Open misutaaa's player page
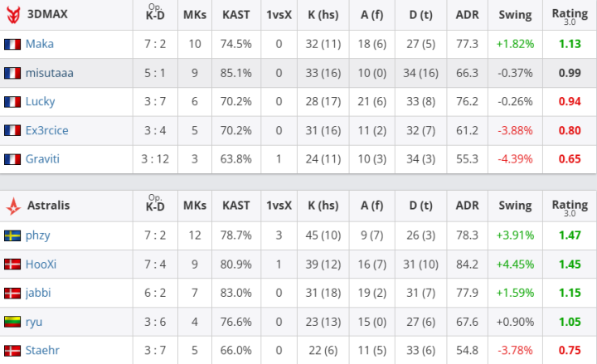Viewport: 597px width, 364px height. tap(50, 73)
